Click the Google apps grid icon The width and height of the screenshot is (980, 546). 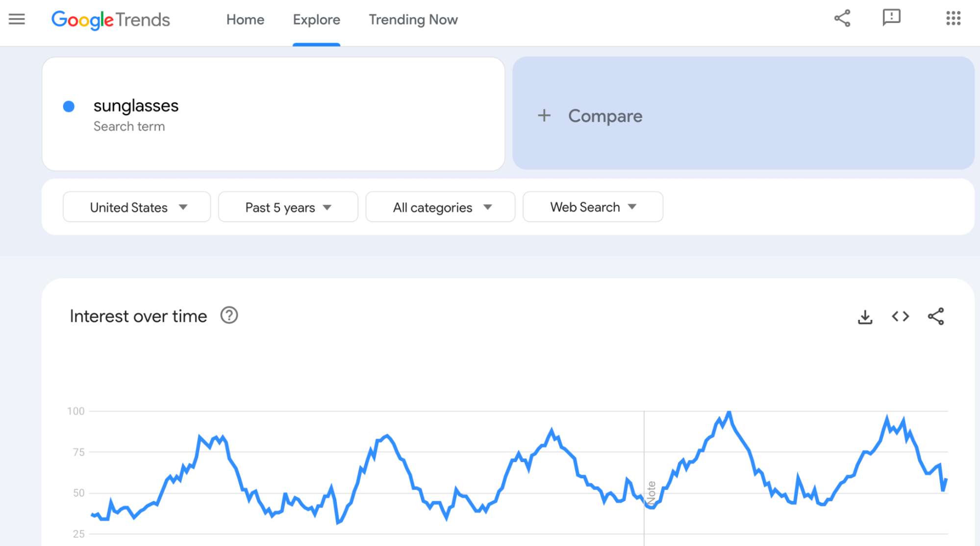[953, 19]
